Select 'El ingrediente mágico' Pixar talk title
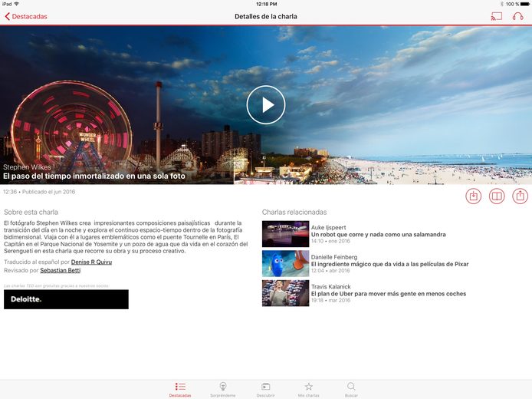The image size is (532, 399). pos(390,264)
